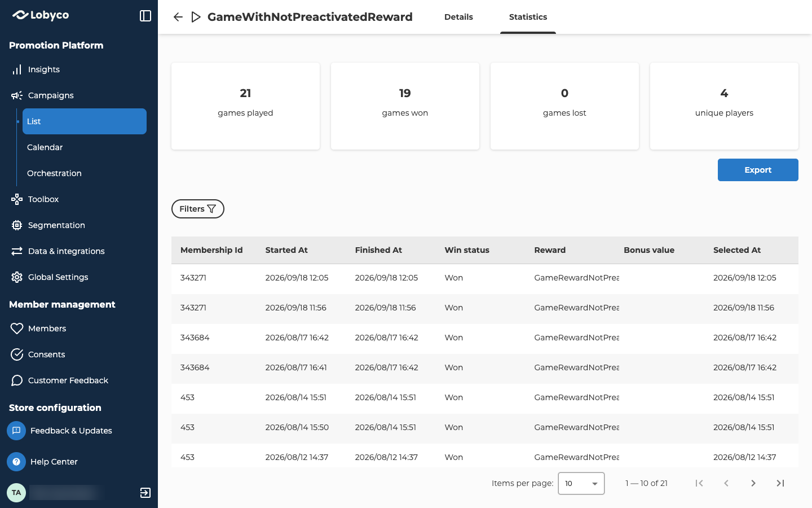The height and width of the screenshot is (508, 812).
Task: Click the 4 unique players card
Action: [x=724, y=106]
